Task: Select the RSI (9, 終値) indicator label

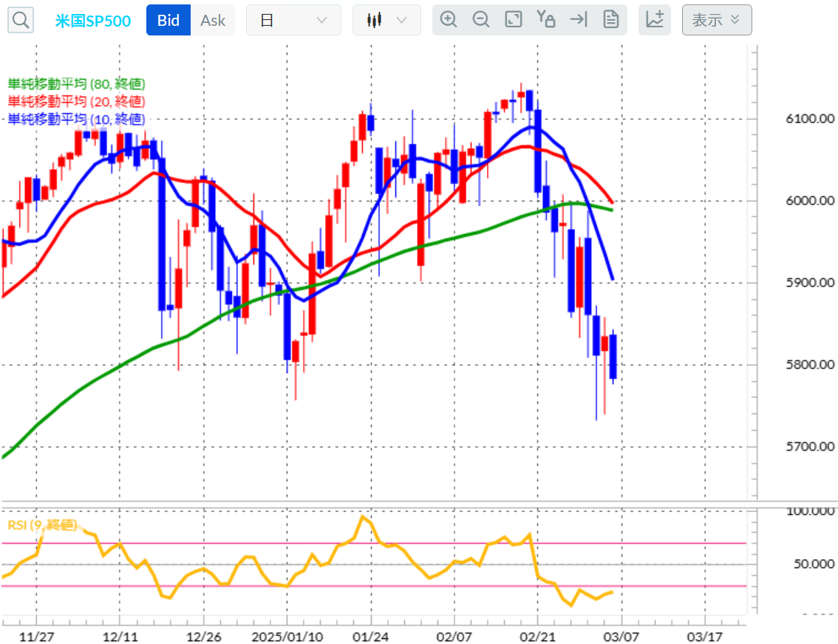Action: 42,525
